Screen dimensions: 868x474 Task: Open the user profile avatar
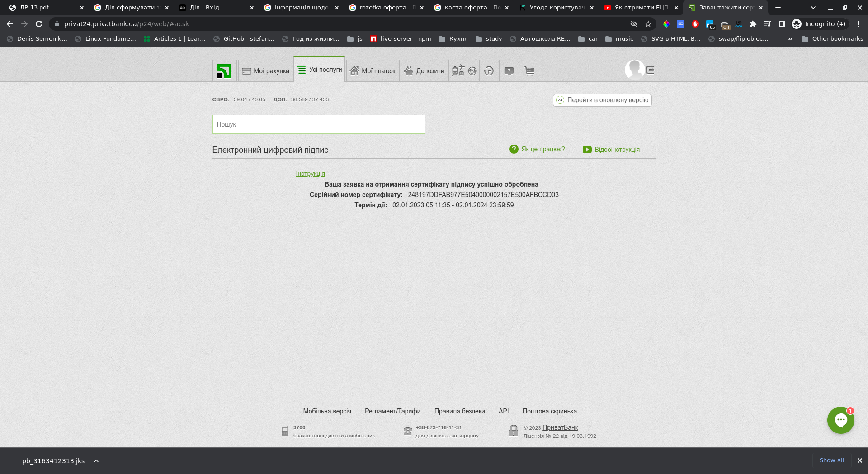(x=634, y=70)
